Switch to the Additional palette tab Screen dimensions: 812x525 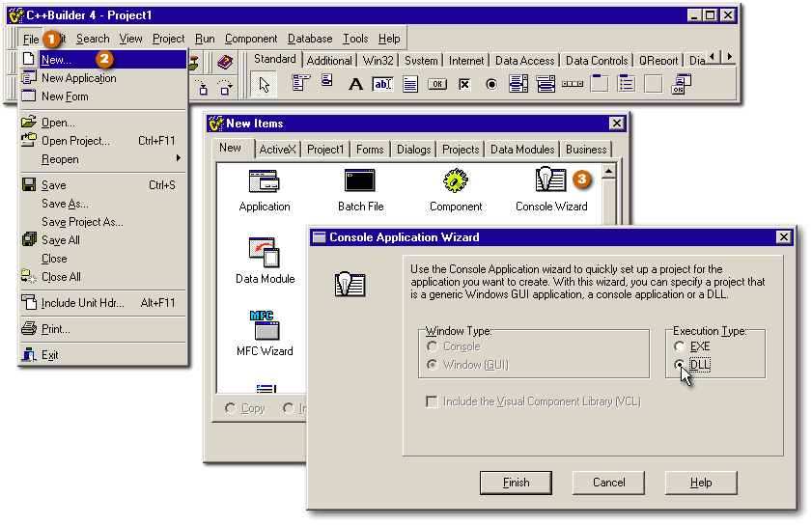click(x=329, y=61)
